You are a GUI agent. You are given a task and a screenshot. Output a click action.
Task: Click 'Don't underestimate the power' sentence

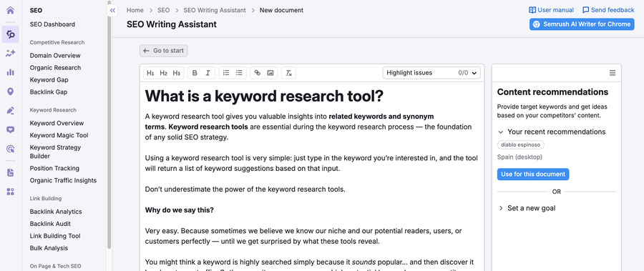pyautogui.click(x=245, y=189)
